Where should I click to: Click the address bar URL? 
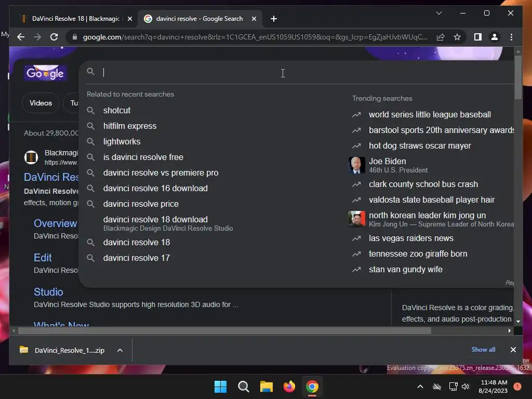(x=255, y=37)
